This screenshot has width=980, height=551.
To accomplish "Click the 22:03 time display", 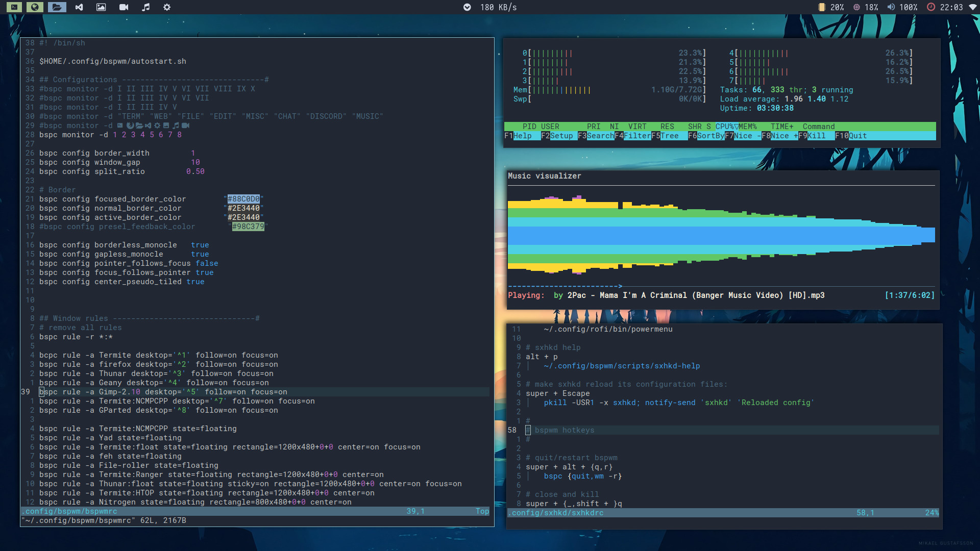I will 951,7.
